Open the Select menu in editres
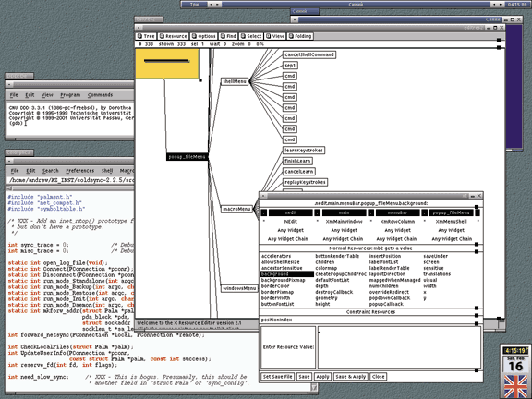The image size is (532, 399). 250,36
